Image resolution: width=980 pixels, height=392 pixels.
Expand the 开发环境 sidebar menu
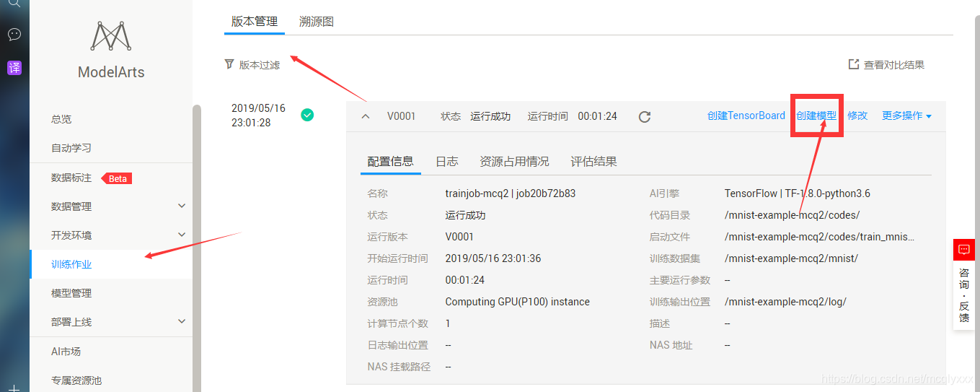182,235
